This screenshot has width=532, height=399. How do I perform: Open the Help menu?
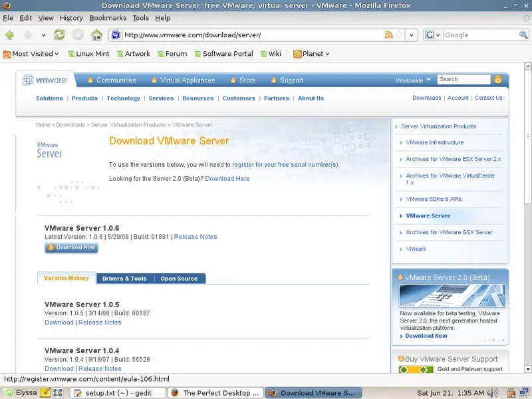point(162,18)
